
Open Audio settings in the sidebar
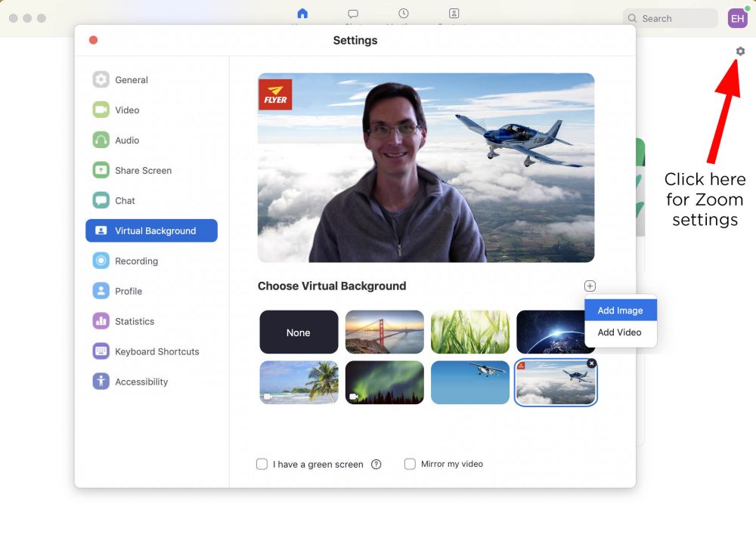click(x=125, y=140)
